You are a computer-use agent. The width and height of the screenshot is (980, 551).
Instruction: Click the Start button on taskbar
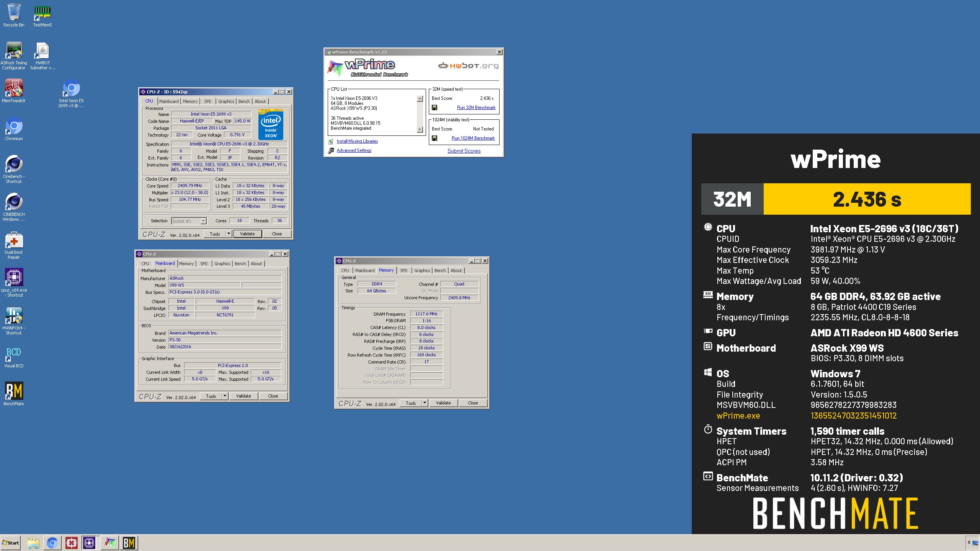10,543
